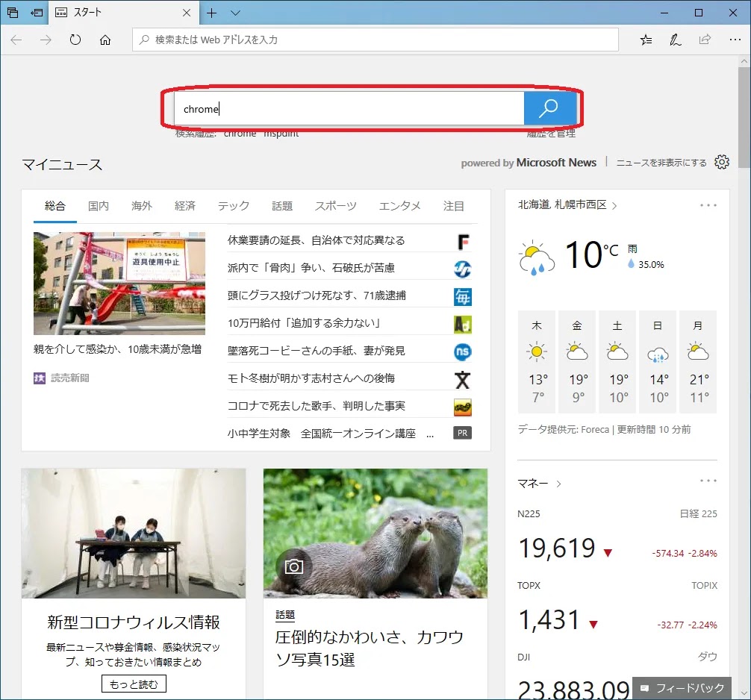Image resolution: width=751 pixels, height=700 pixels.
Task: Share this page icon
Action: click(705, 40)
